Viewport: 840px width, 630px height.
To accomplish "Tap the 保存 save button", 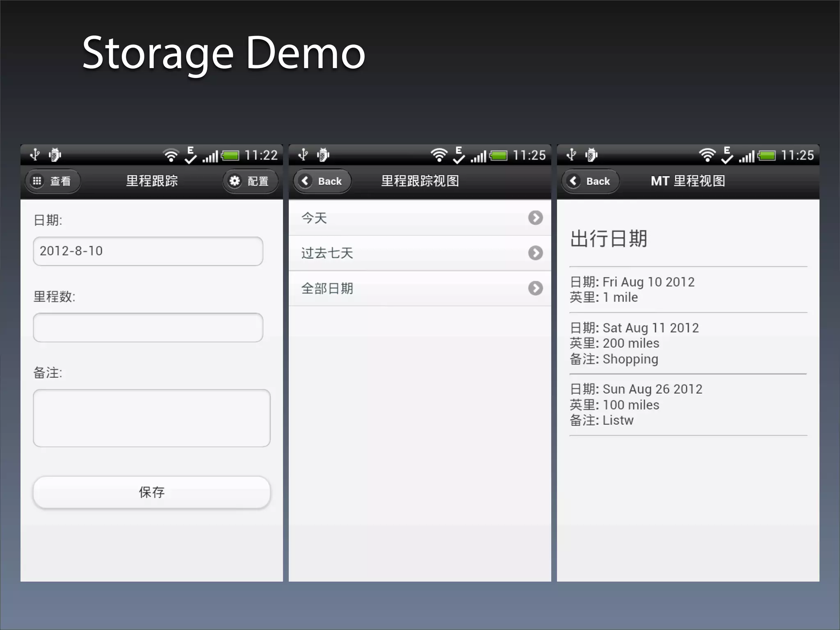I will [x=152, y=492].
